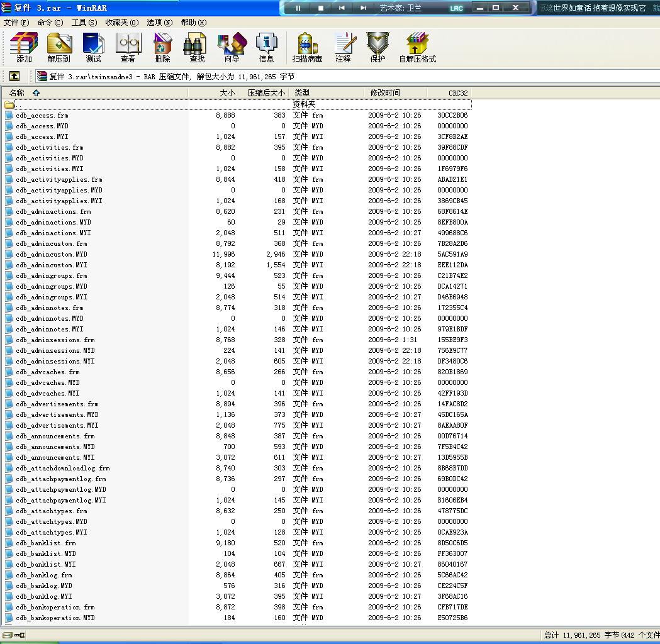Sort by CRC32 column header
The height and width of the screenshot is (644, 660).
click(x=449, y=93)
